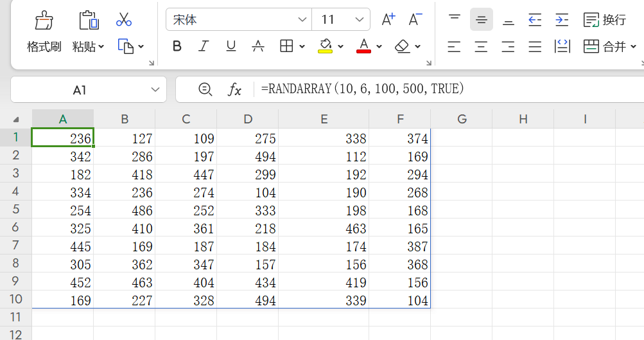Click the Format Painter brush icon
This screenshot has height=340, width=644.
pos(44,21)
